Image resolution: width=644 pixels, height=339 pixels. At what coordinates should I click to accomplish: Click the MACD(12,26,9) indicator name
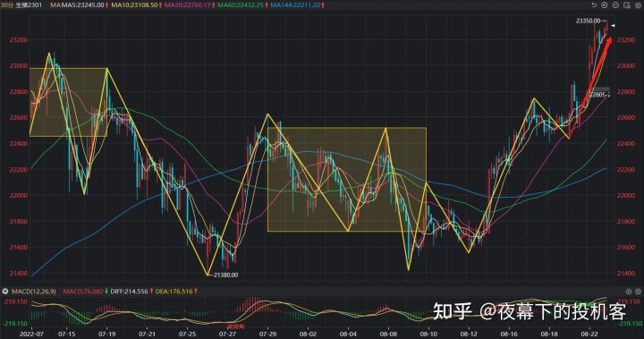click(x=33, y=292)
